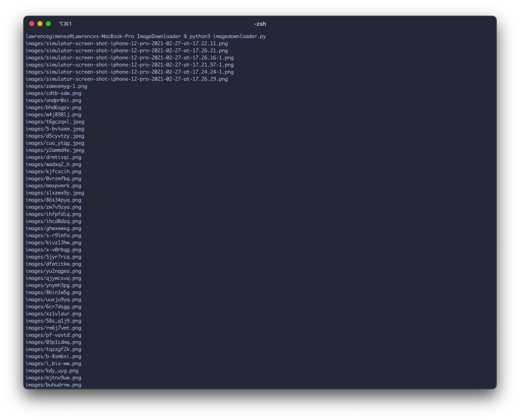520x420 pixels.
Task: Click the images/t6gczqxl.jpeg output line
Action: (x=55, y=122)
